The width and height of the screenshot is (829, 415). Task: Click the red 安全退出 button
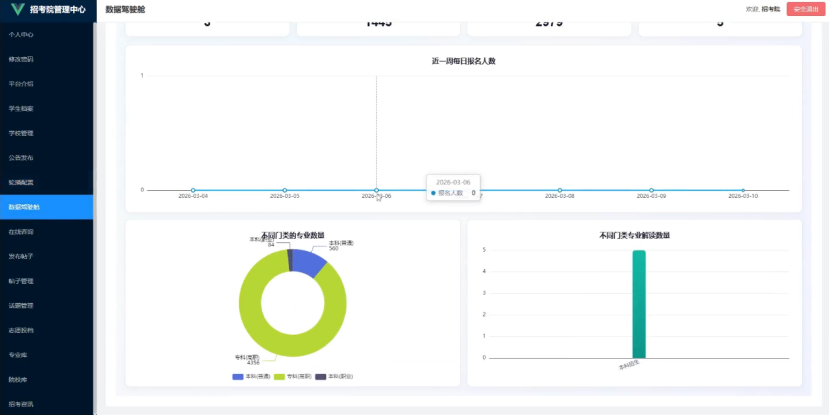[x=805, y=9]
